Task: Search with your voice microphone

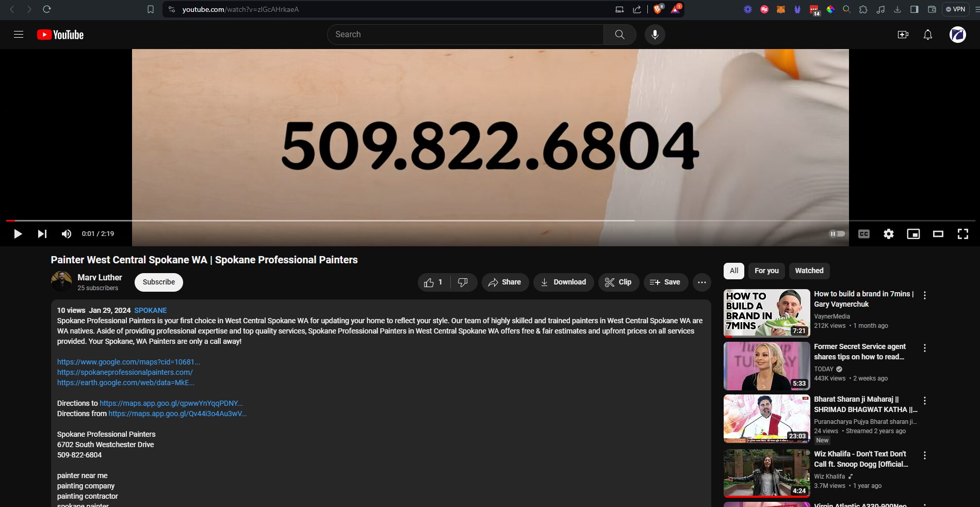Action: pos(655,35)
